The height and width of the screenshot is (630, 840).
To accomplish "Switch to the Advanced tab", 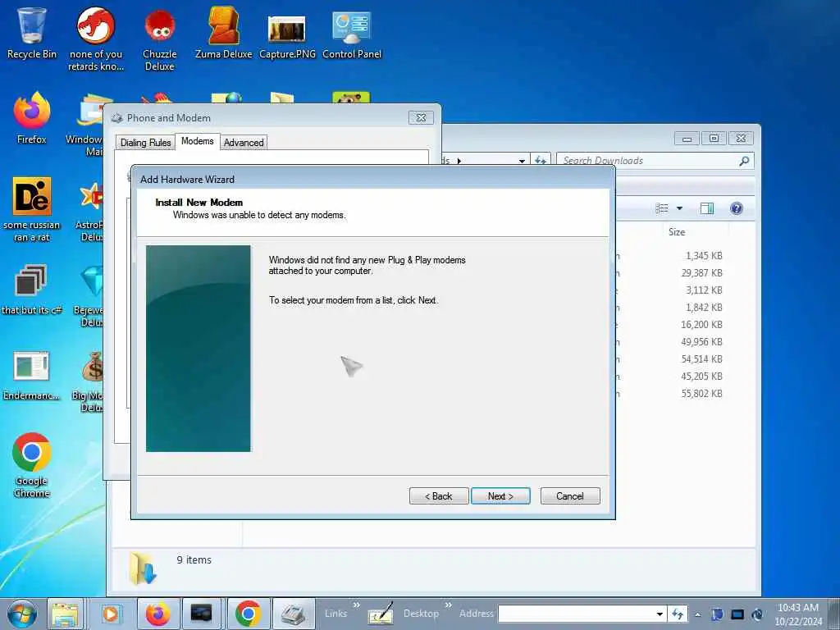I will tap(244, 143).
